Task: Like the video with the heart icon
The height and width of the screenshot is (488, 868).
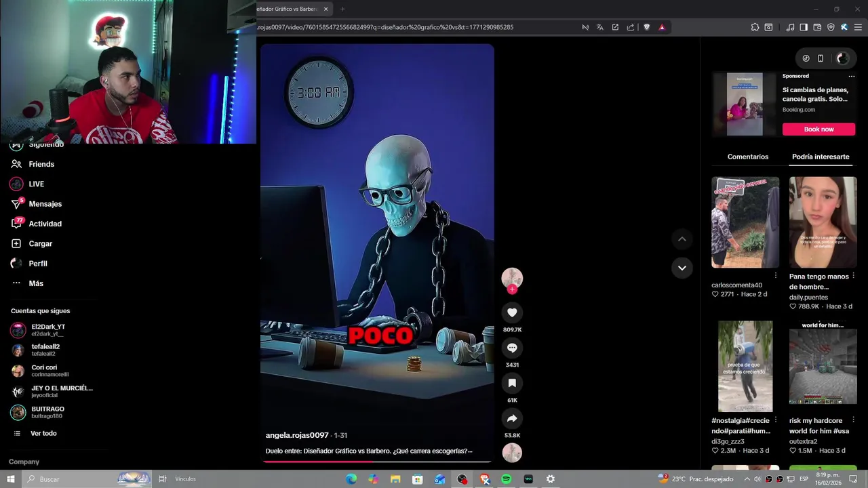Action: tap(512, 312)
